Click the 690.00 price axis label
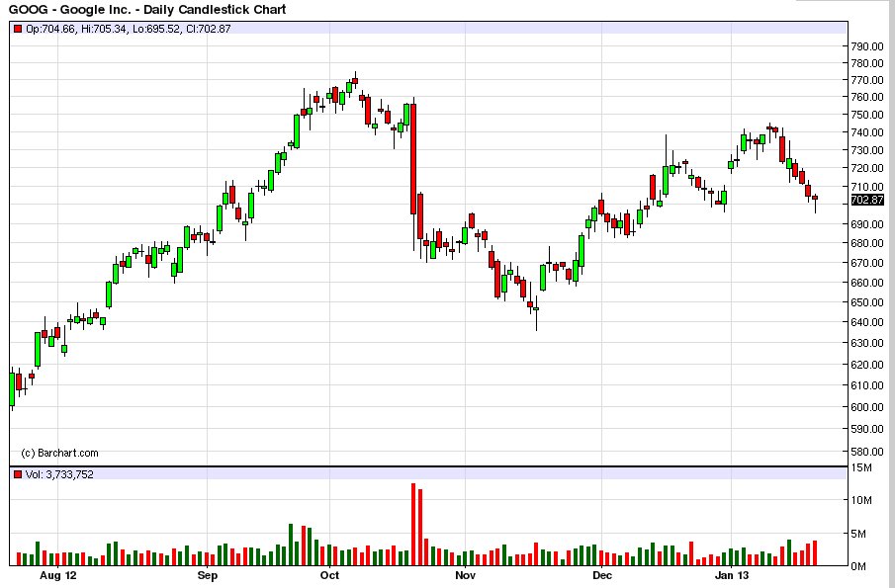Screen dimensions: 895x588 867,224
